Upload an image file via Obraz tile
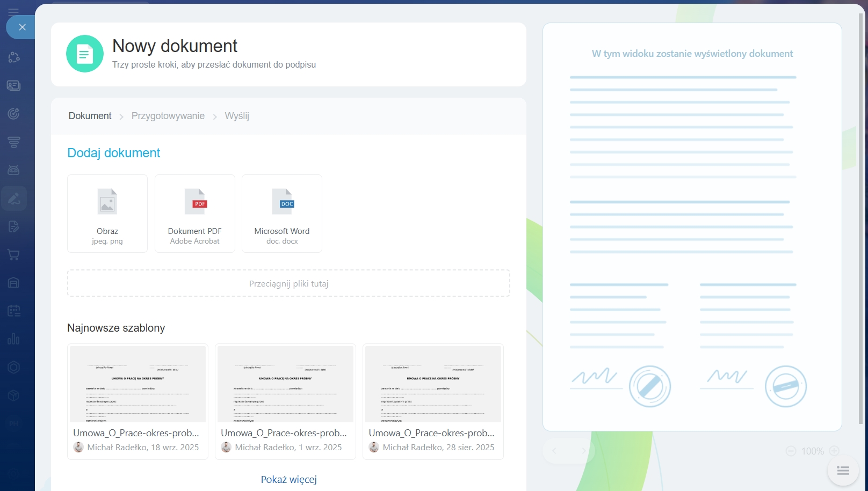 (107, 214)
